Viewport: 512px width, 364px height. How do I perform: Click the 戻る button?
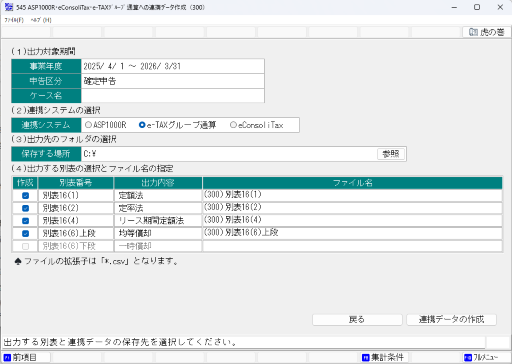pos(357,319)
